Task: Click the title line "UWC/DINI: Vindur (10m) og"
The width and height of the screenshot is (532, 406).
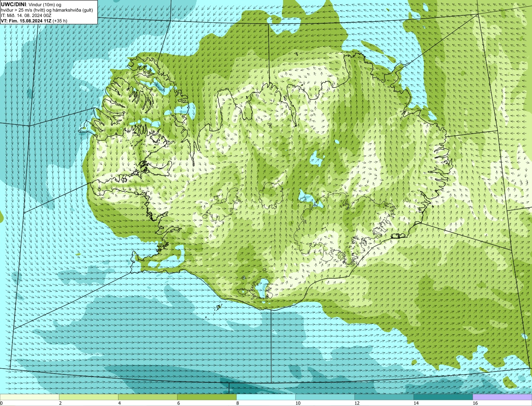Action: click(x=31, y=5)
